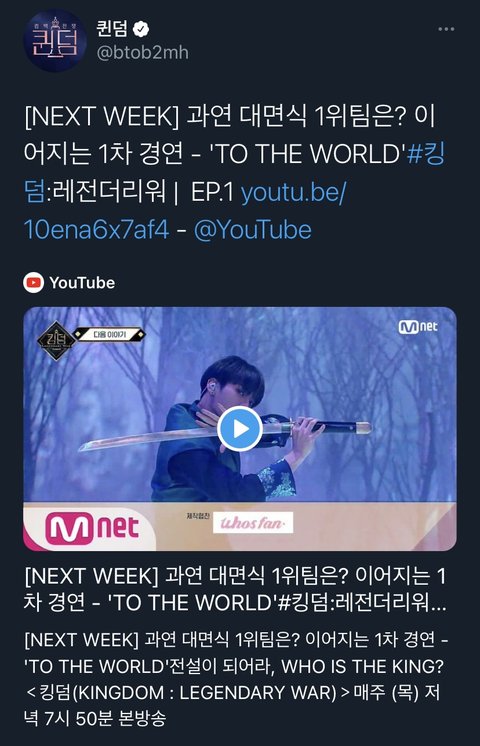Follow the youtu.be short link
The width and height of the screenshot is (480, 746).
click(x=185, y=211)
